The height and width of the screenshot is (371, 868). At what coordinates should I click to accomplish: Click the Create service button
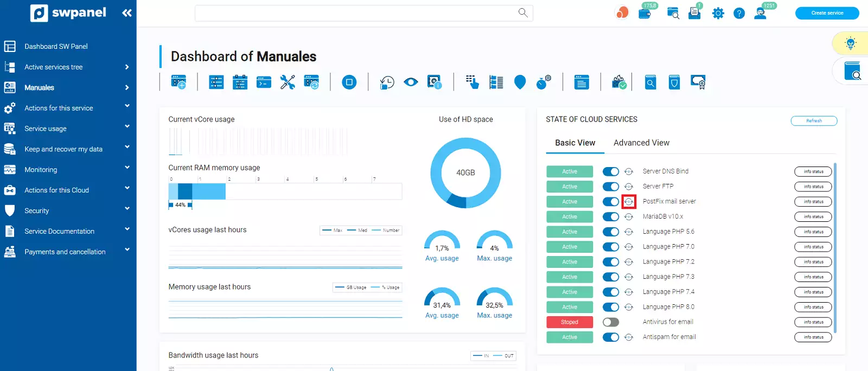[x=827, y=13]
